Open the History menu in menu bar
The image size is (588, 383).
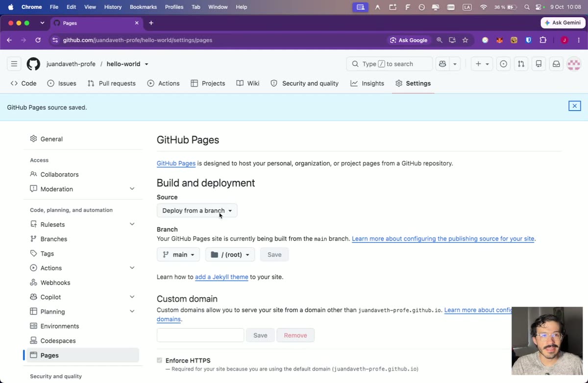[113, 7]
